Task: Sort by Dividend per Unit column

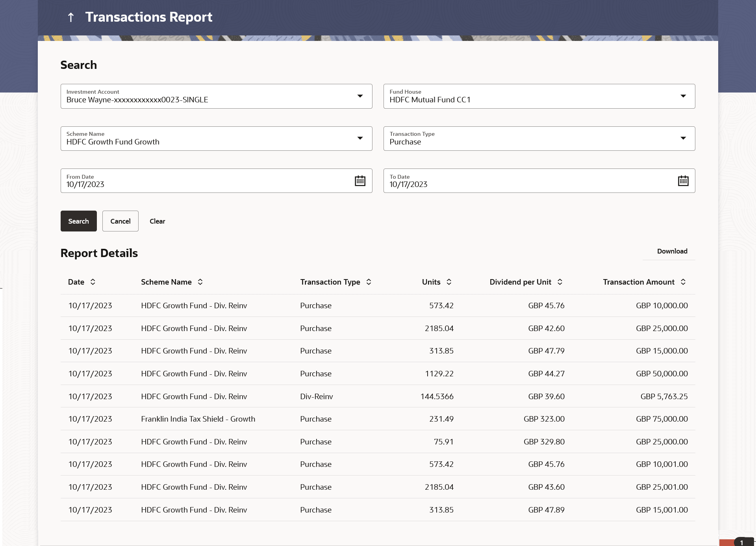Action: pyautogui.click(x=560, y=282)
